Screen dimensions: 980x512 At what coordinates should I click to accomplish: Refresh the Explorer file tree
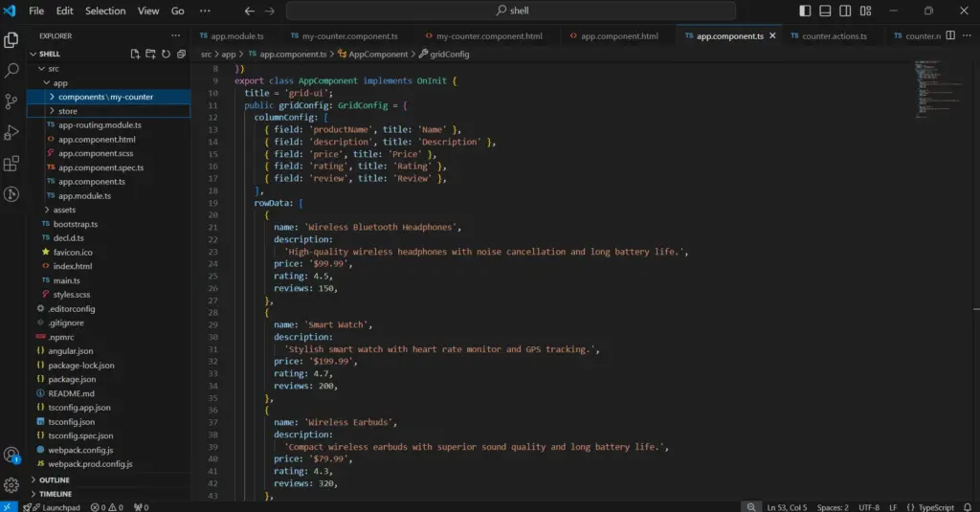tap(166, 54)
